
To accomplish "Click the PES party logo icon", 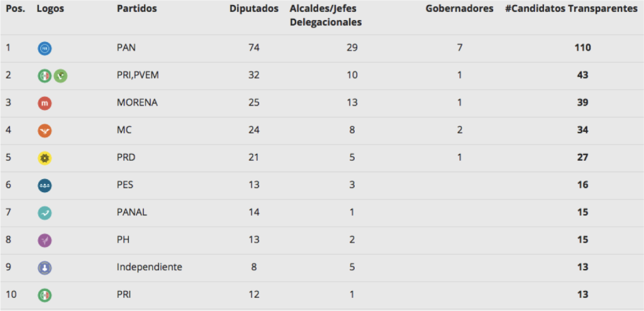I will click(x=45, y=185).
